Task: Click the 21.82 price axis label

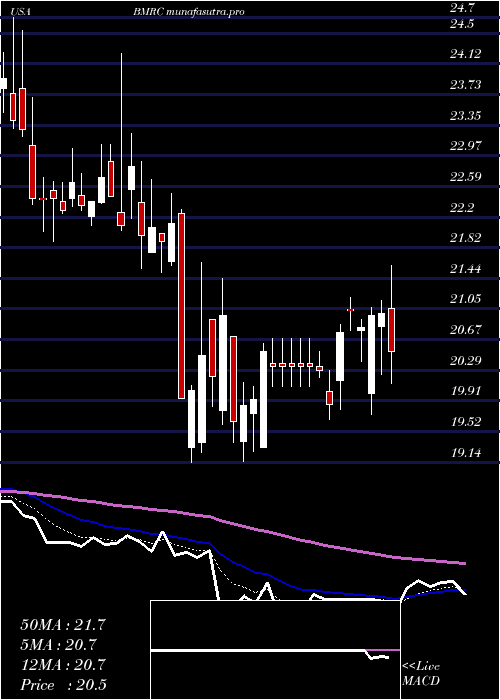Action: click(x=466, y=238)
